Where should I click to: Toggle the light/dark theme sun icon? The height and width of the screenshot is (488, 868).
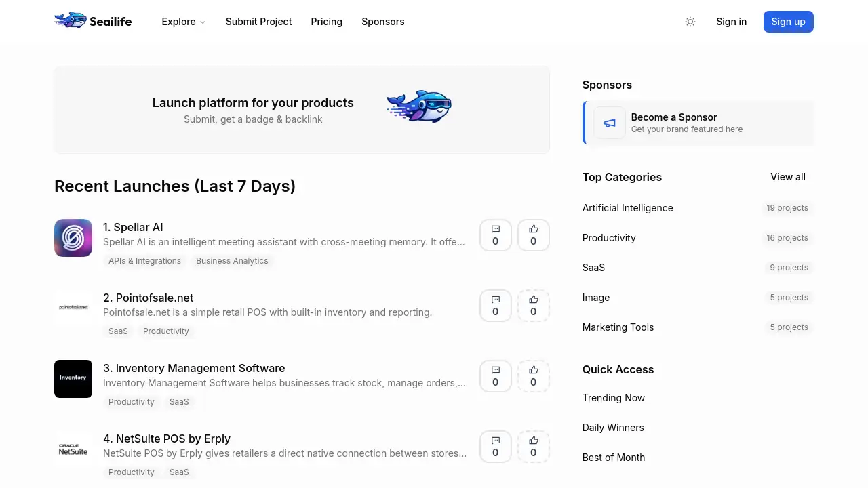click(x=690, y=22)
